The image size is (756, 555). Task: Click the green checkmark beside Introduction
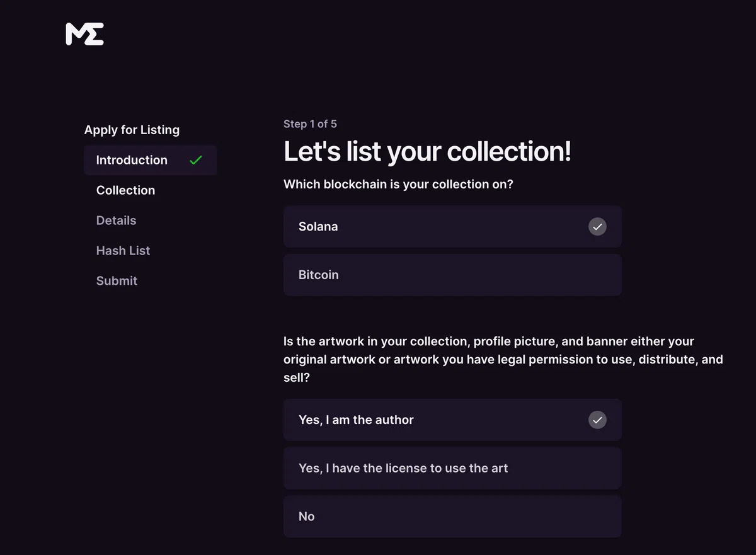tap(196, 160)
